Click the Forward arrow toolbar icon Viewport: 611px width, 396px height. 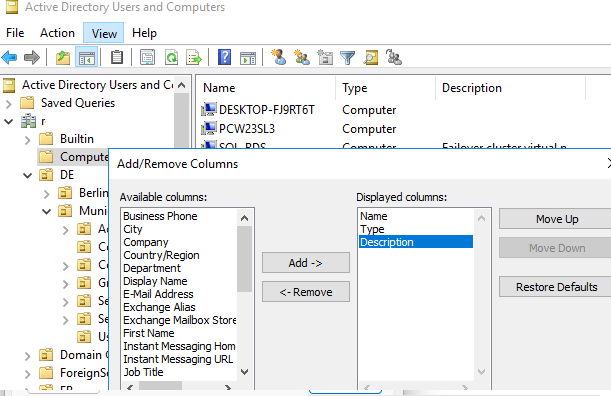point(32,58)
